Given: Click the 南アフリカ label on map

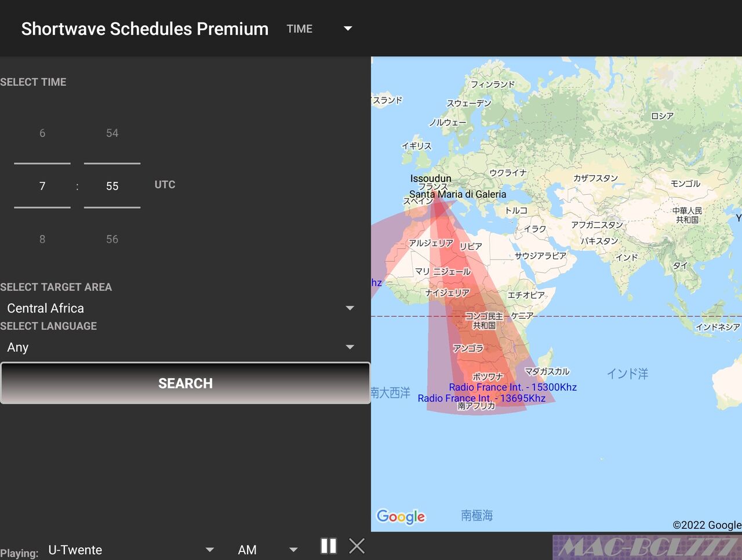Looking at the screenshot, I should [477, 406].
